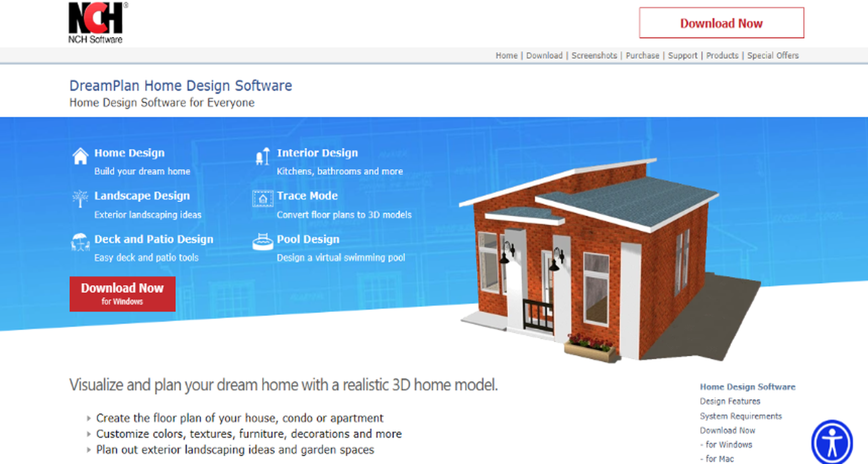
Task: Select the Deck and Patio Design umbrella icon
Action: point(80,243)
